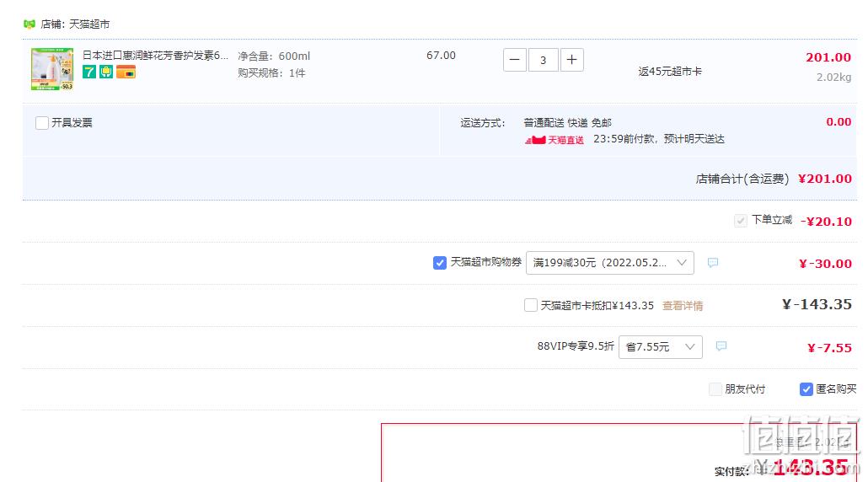
Task: Click the comment icon beside 88VIP dropdown
Action: 721,346
